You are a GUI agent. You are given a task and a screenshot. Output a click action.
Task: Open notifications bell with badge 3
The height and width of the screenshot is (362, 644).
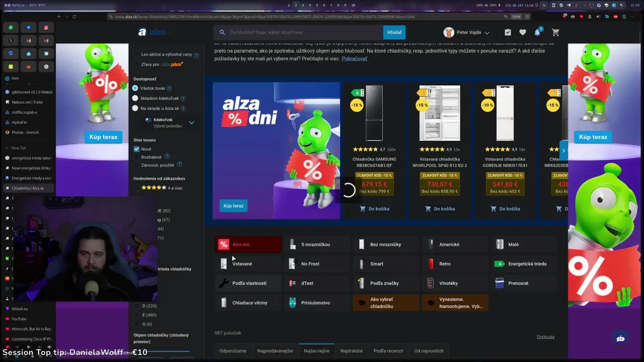tap(538, 32)
